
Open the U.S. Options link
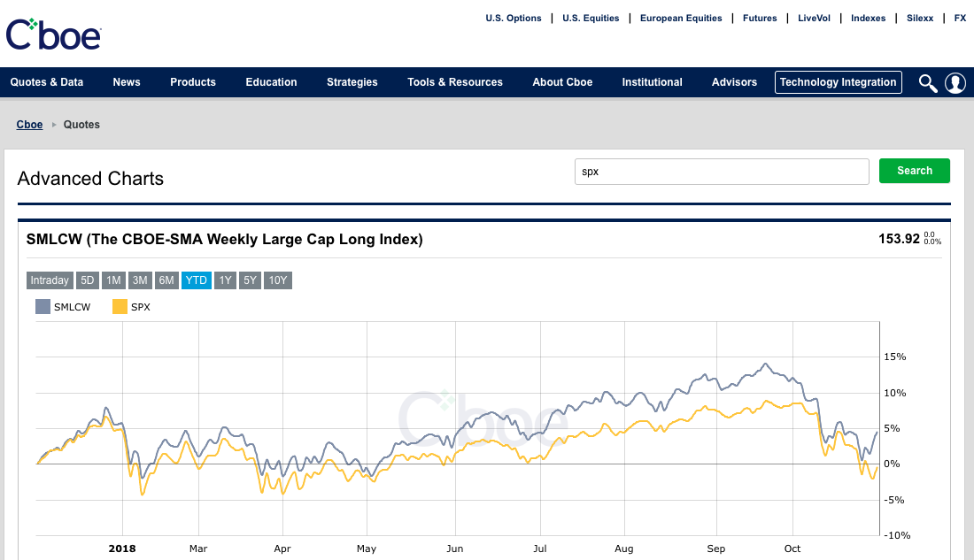point(514,18)
